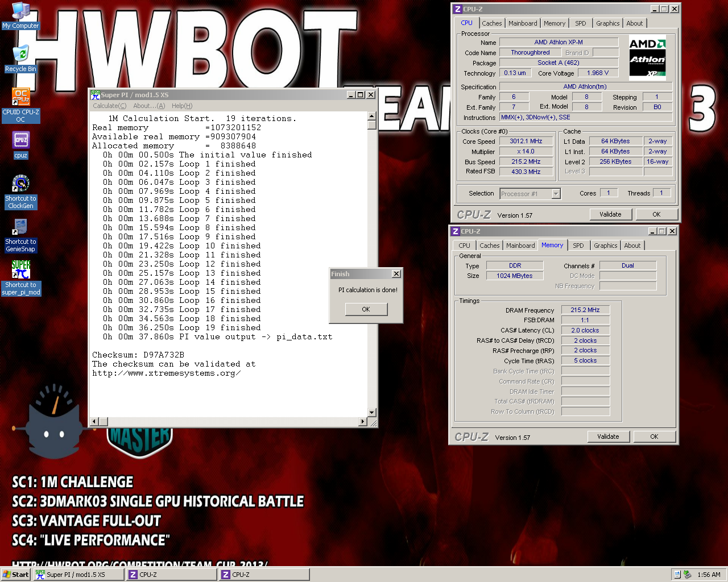The height and width of the screenshot is (582, 728).
Task: Click Core Speed value 3012.1 MHz
Action: click(x=526, y=141)
